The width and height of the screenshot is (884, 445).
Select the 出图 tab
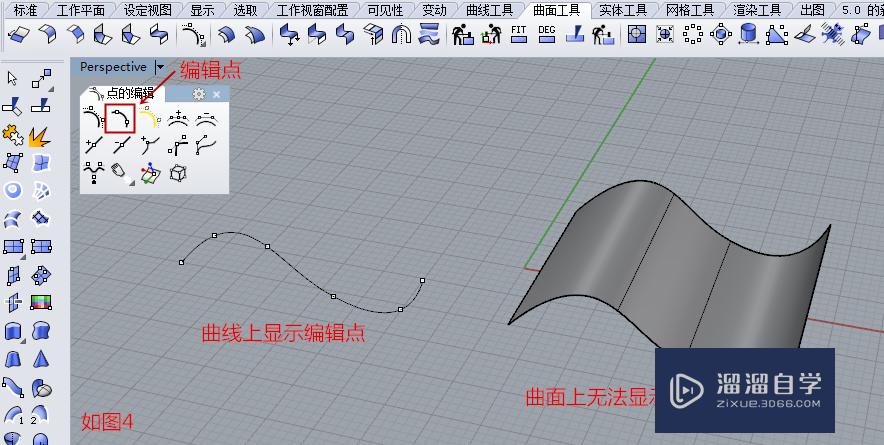(812, 10)
